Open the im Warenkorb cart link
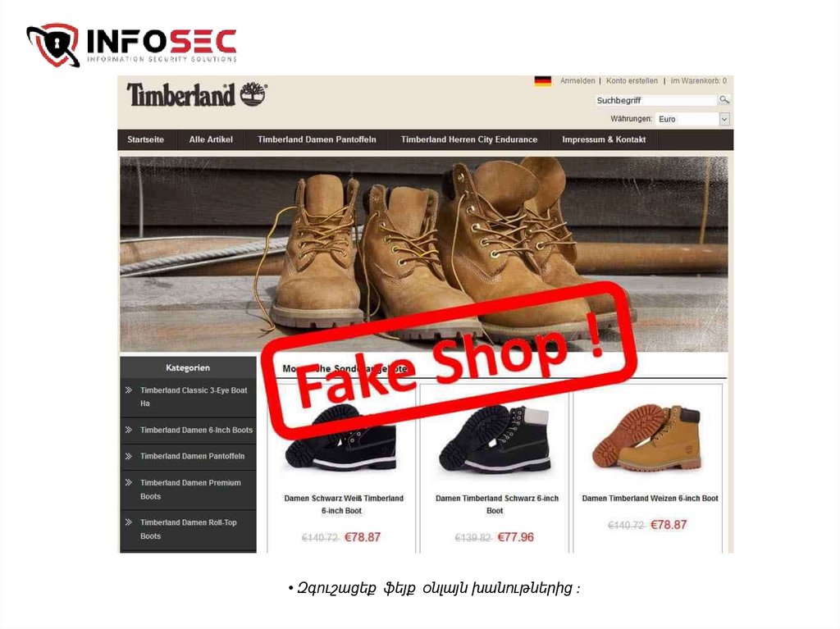Screen dimensions: 840x629 (699, 81)
